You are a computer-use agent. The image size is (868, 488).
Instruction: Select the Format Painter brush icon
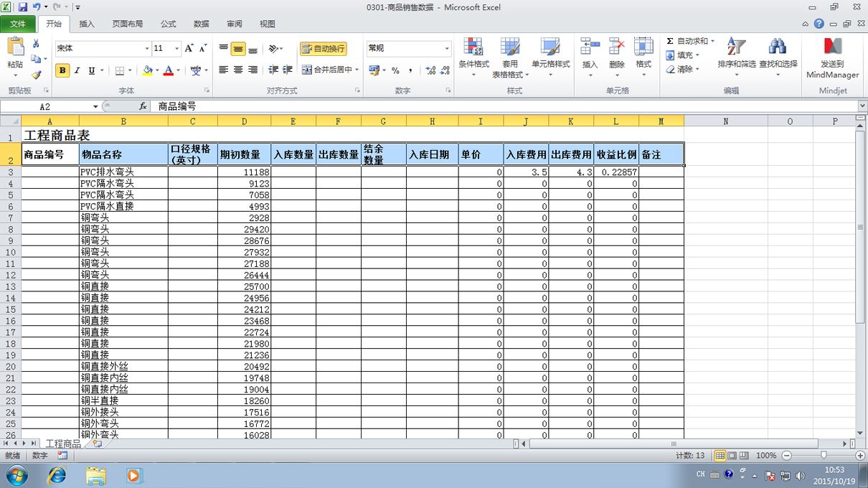click(x=36, y=74)
